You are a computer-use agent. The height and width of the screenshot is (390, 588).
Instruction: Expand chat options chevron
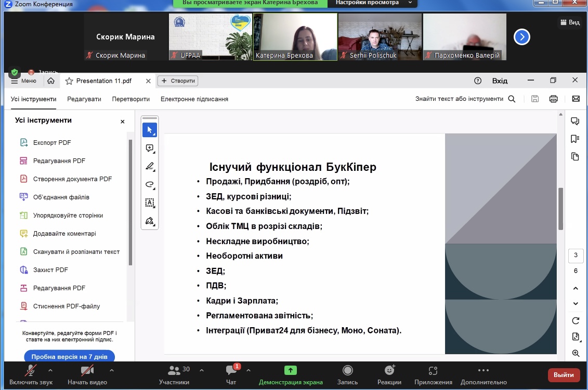249,370
